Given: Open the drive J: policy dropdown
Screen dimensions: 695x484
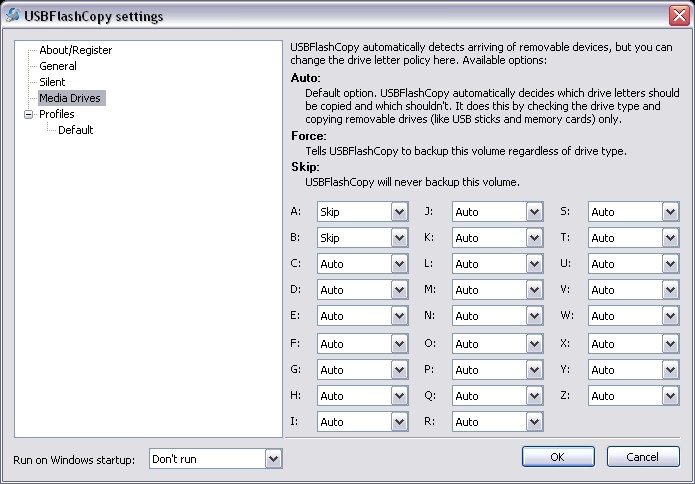Looking at the screenshot, I should click(498, 211).
